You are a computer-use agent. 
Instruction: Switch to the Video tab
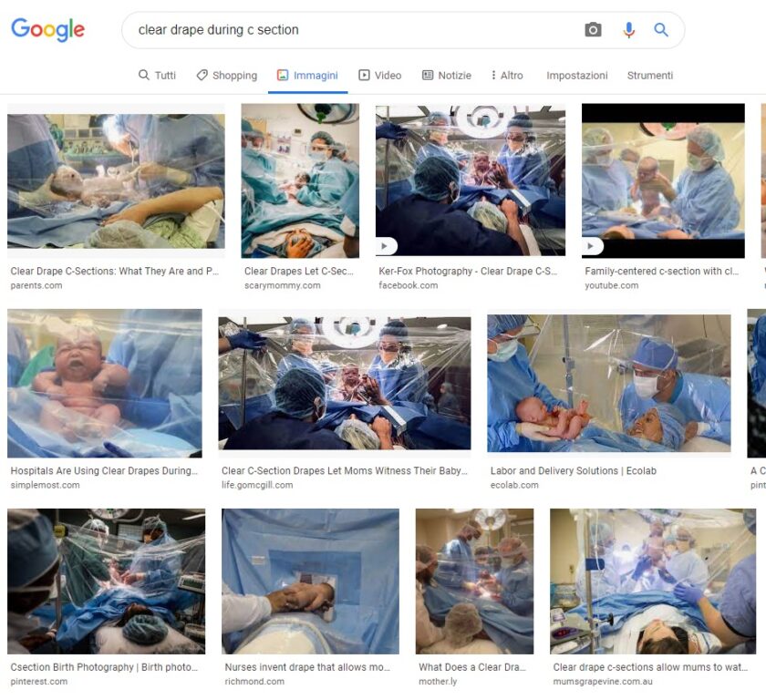[x=379, y=75]
